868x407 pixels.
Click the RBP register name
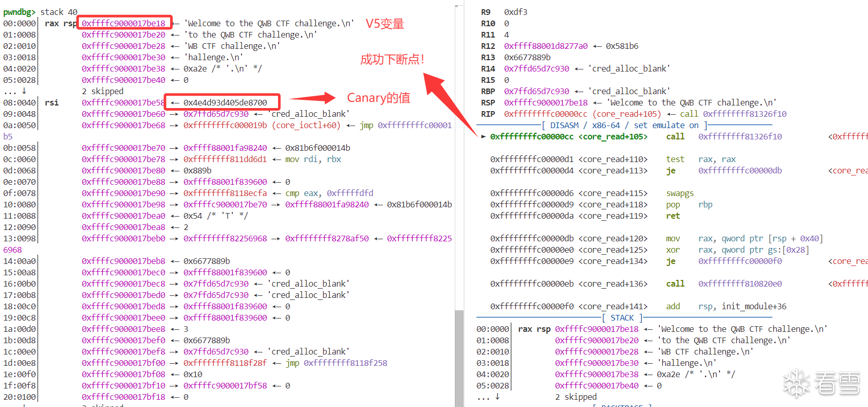coord(488,91)
